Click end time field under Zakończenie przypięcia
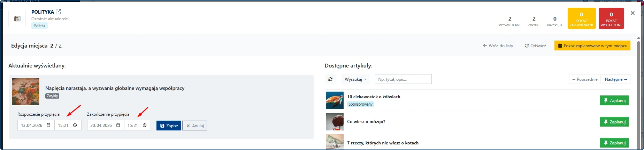Viewport: 644px width, 150px height. tap(137, 125)
